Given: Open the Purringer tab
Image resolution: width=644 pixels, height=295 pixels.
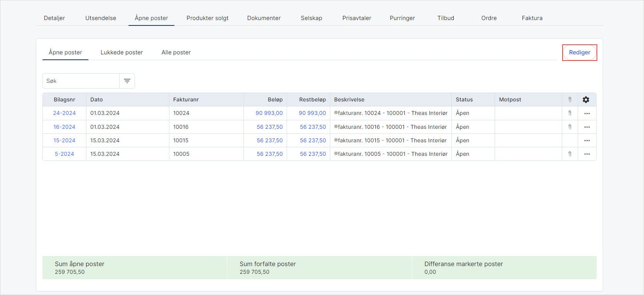Looking at the screenshot, I should click(x=402, y=18).
